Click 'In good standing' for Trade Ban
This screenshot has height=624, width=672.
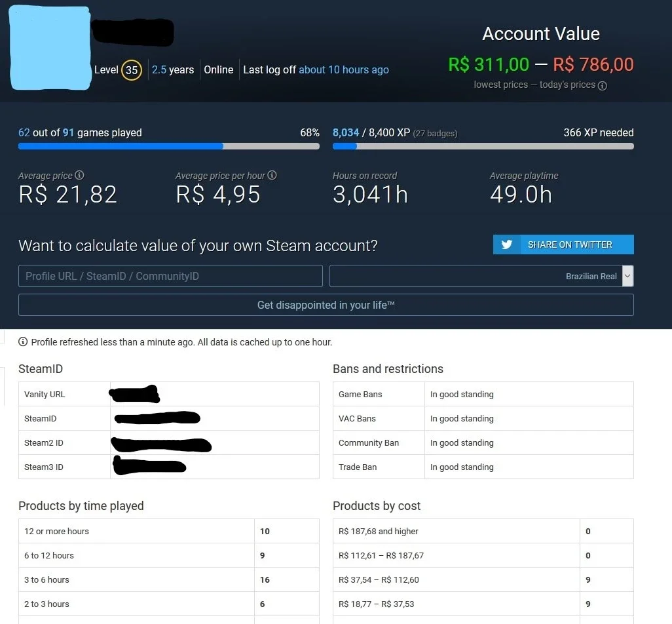(x=462, y=467)
